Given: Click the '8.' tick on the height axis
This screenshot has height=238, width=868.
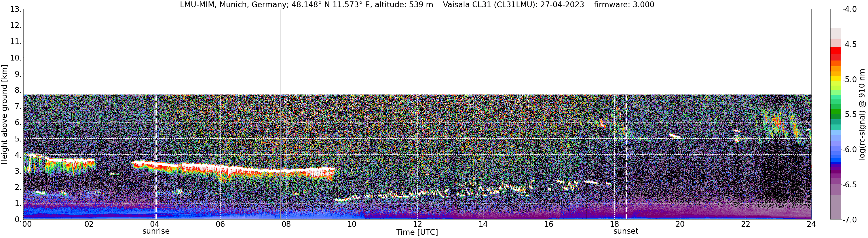Looking at the screenshot, I should (x=18, y=90).
